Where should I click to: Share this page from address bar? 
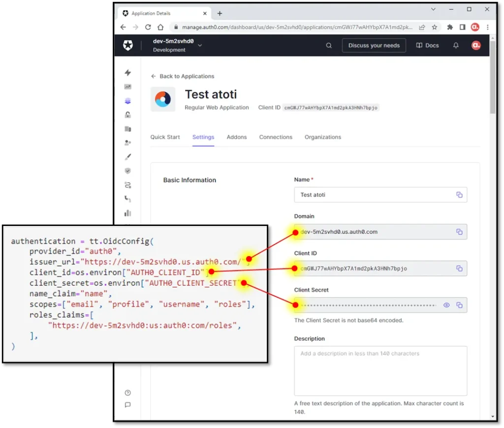[x=422, y=27]
